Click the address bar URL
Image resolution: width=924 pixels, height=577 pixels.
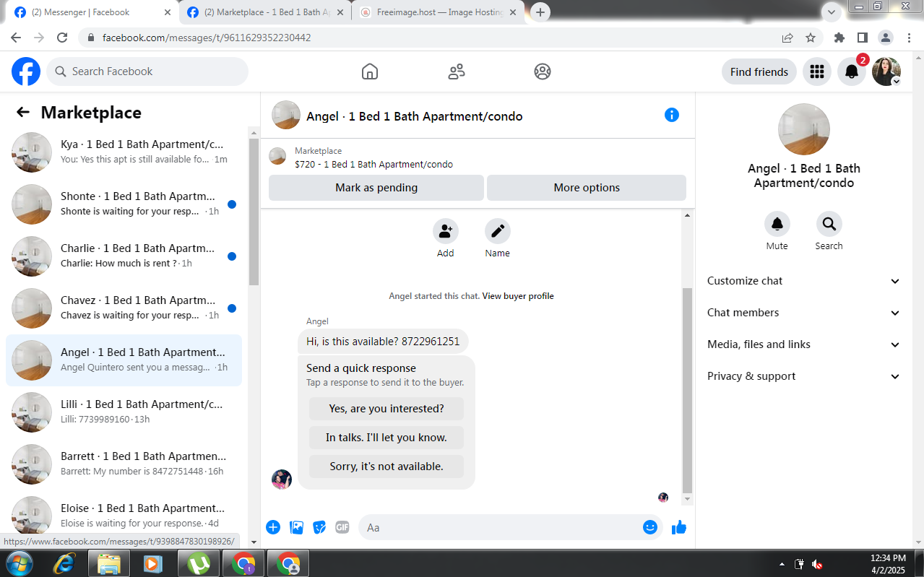[207, 38]
